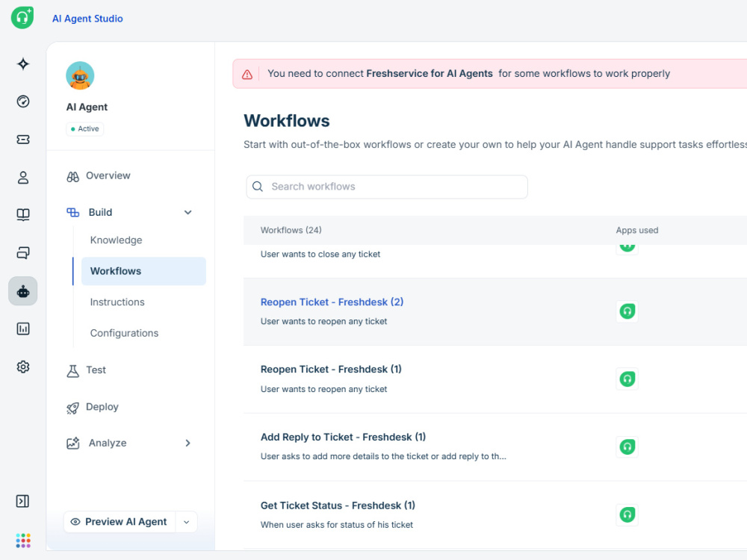The width and height of the screenshot is (747, 560).
Task: Click Freshdesk app icon for Reopen Ticket (2)
Action: point(627,311)
